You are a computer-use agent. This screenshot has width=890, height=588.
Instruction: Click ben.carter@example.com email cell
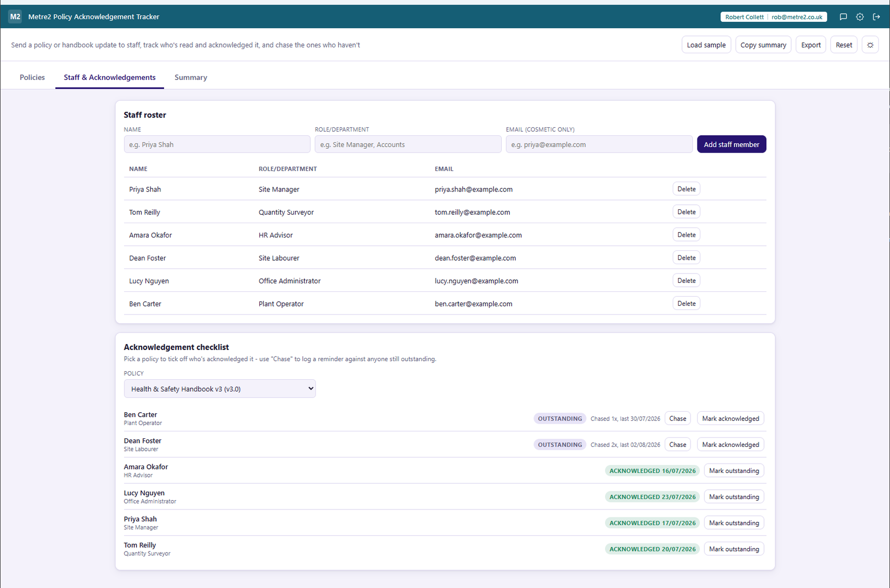click(x=473, y=304)
